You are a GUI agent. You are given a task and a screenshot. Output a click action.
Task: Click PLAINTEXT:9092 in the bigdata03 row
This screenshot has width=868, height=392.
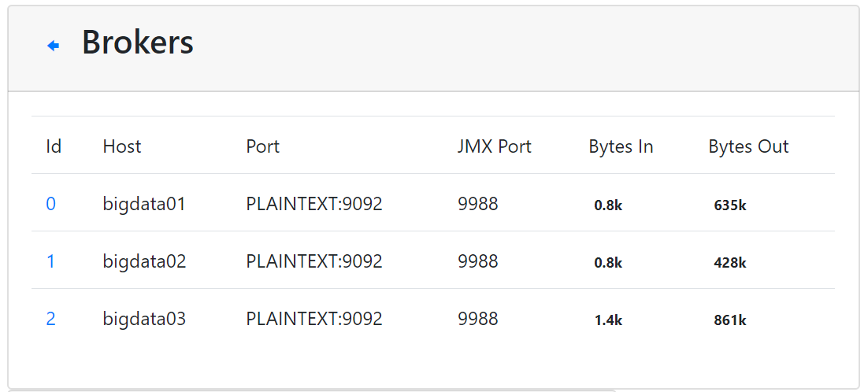tap(314, 320)
